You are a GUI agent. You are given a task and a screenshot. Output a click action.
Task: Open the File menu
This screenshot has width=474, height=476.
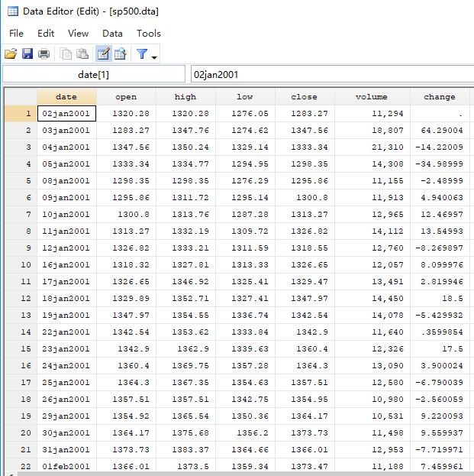[16, 33]
